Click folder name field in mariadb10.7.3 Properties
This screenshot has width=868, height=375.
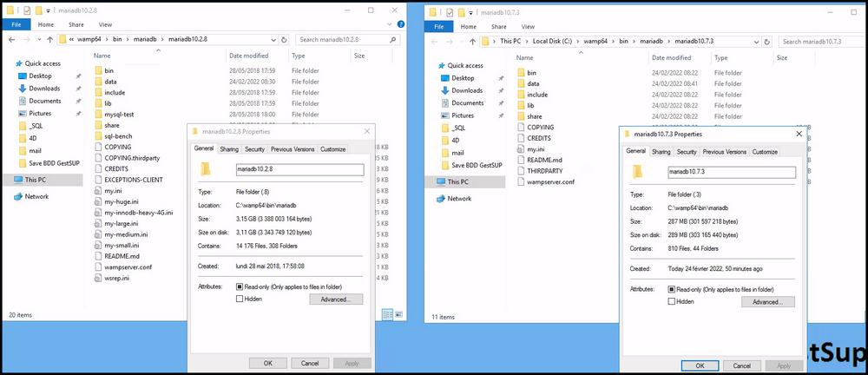732,172
